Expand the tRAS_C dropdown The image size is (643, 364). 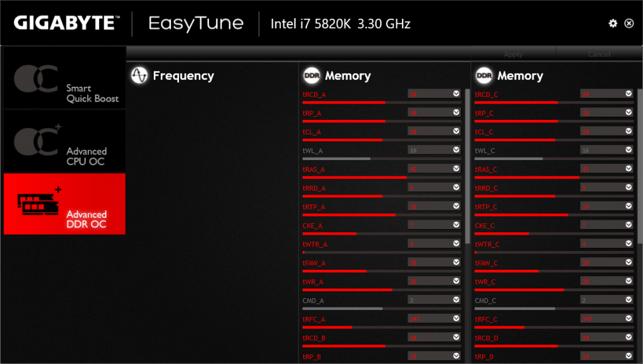coord(629,168)
